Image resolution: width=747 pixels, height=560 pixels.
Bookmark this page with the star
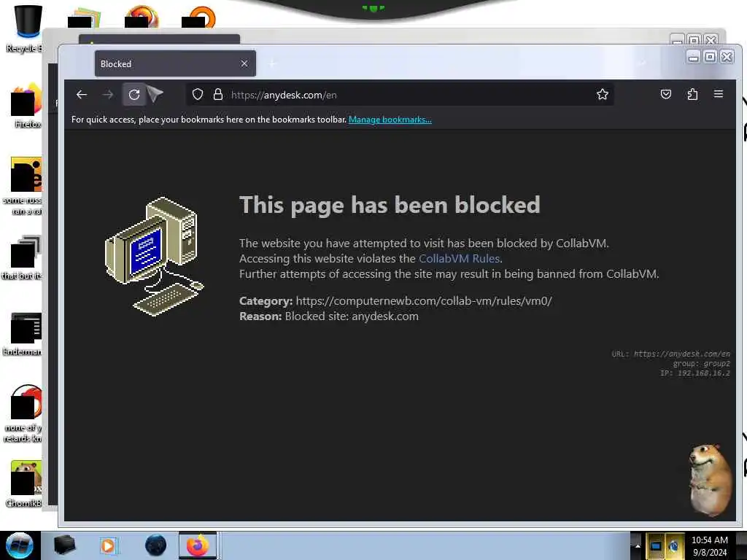click(x=602, y=94)
